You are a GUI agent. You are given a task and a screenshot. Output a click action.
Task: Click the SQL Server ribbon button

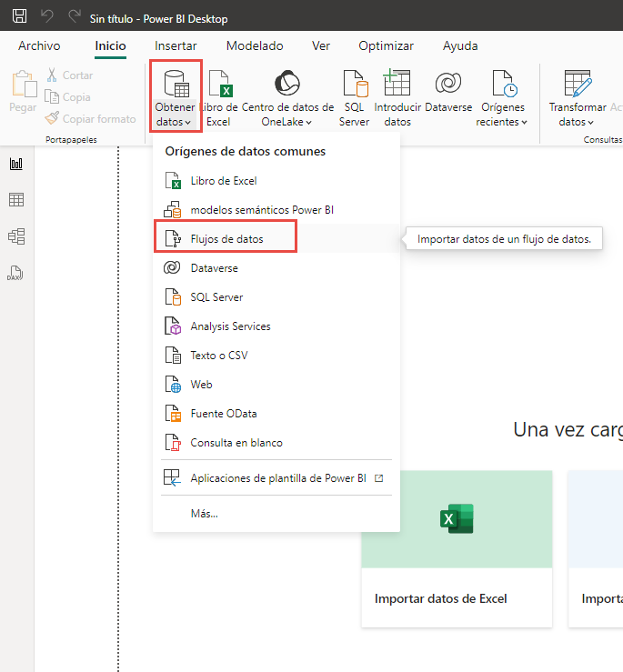pos(354,97)
